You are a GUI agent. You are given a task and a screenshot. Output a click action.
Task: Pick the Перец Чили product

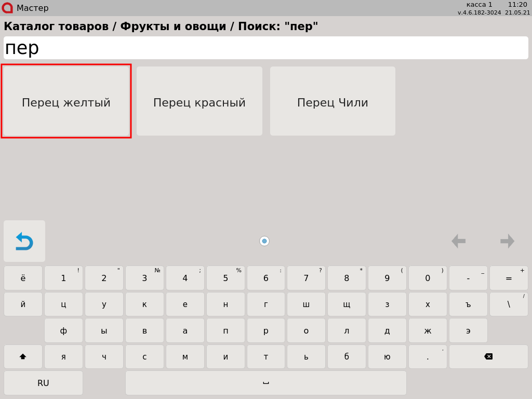pos(332,101)
